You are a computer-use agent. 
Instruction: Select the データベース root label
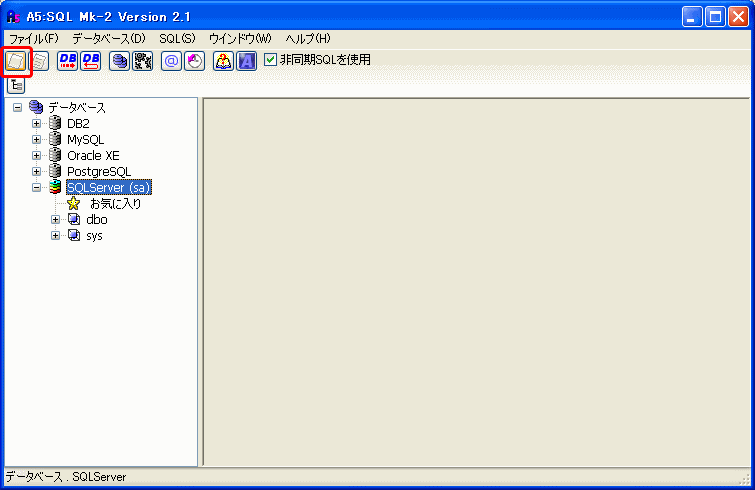(x=77, y=108)
